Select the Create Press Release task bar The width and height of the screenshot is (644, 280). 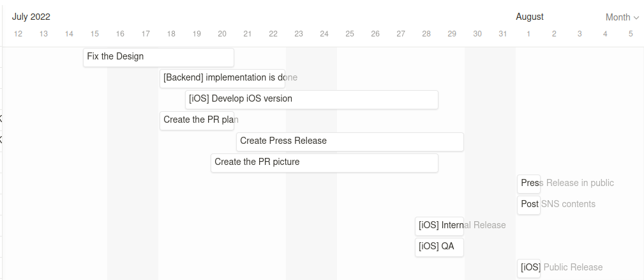click(x=350, y=142)
